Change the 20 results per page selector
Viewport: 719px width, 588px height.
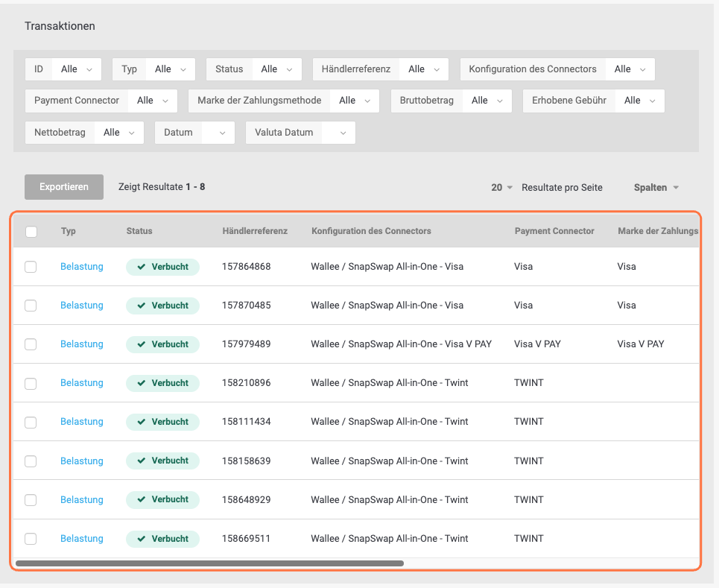(x=501, y=188)
